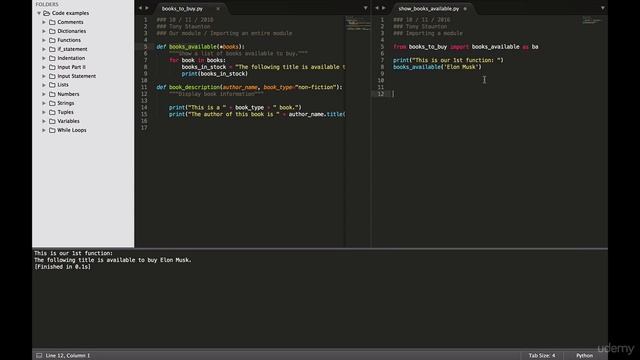Click the Functions folder icon

coord(52,40)
